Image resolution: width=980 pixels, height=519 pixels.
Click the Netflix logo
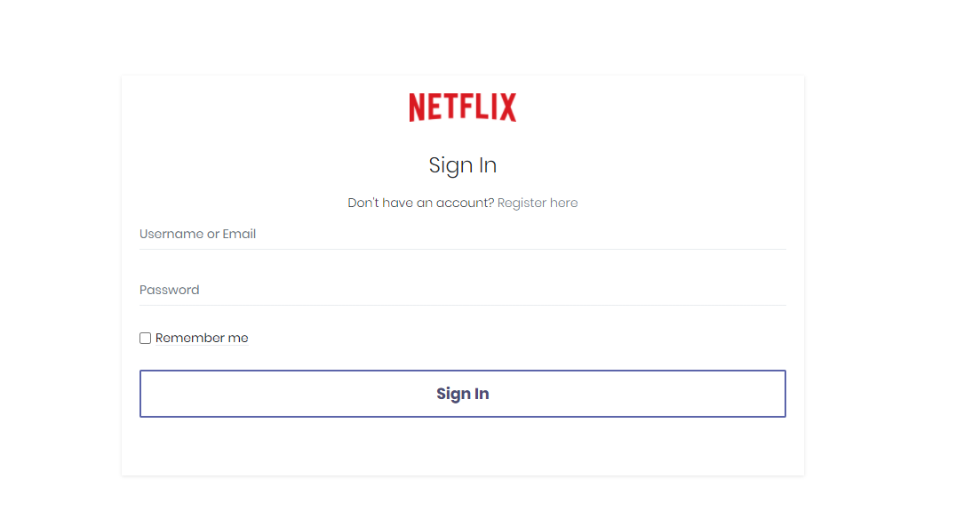click(x=462, y=108)
